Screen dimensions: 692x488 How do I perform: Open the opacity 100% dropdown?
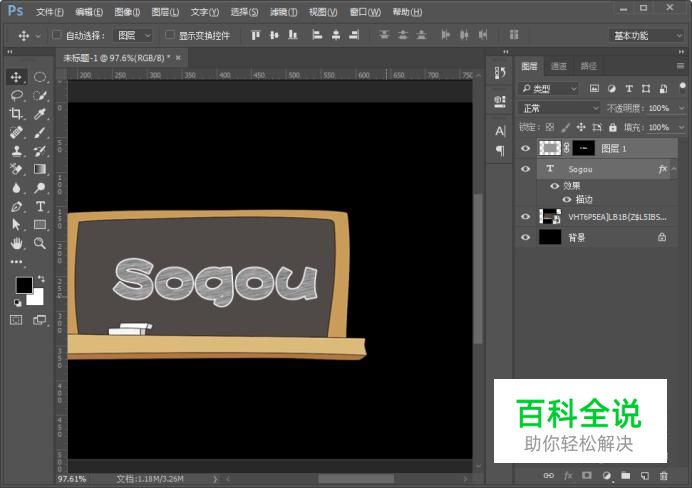pyautogui.click(x=681, y=108)
